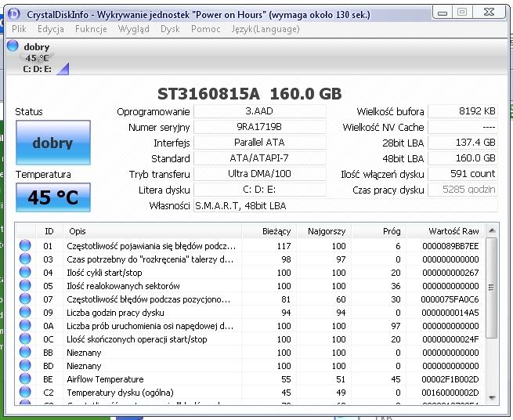Click the CrystalDiskInfo title bar app icon
This screenshot has width=513, height=420.
pos(14,14)
